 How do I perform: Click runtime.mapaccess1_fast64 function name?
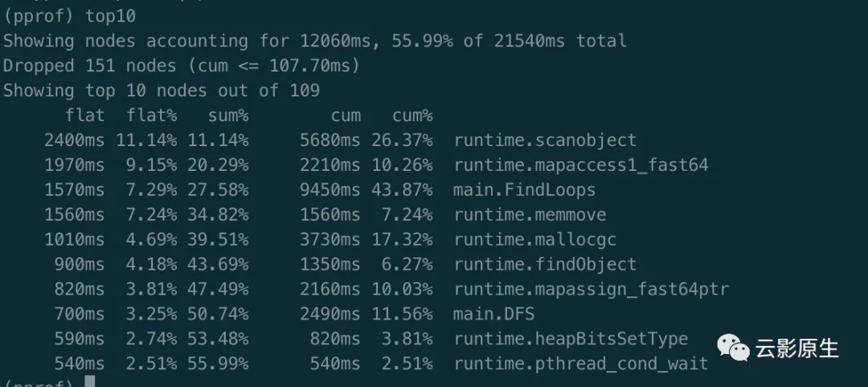580,165
